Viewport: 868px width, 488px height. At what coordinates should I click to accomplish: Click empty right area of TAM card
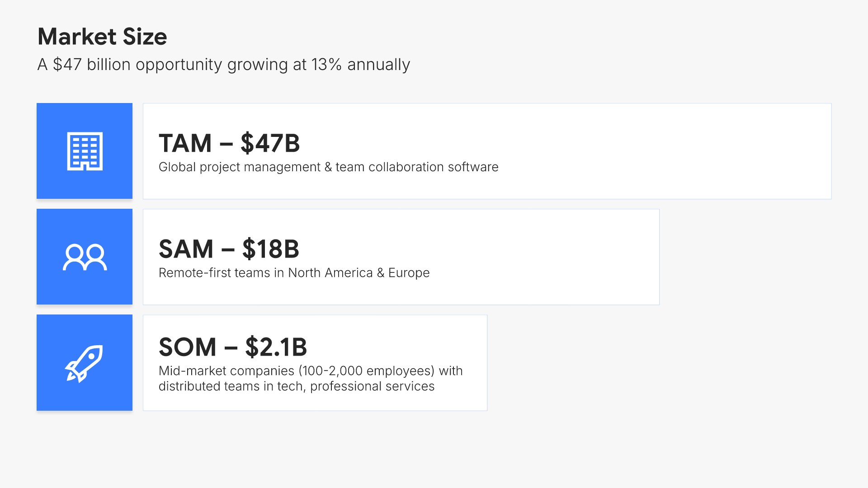(678, 151)
